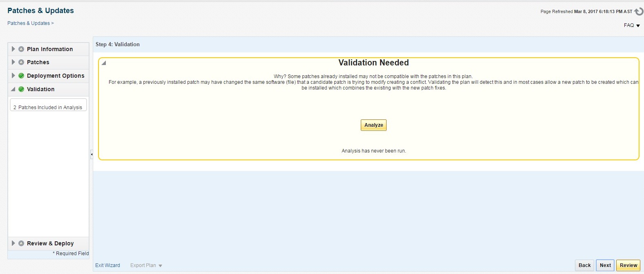Viewport: 644px width, 274px height.
Task: Open the Deployment Options step
Action: (56, 76)
